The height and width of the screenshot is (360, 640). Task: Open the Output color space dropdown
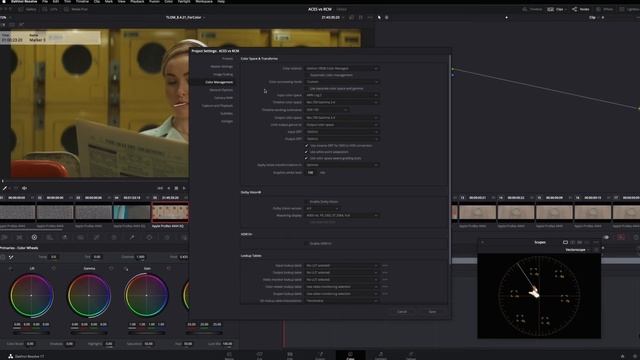point(342,118)
